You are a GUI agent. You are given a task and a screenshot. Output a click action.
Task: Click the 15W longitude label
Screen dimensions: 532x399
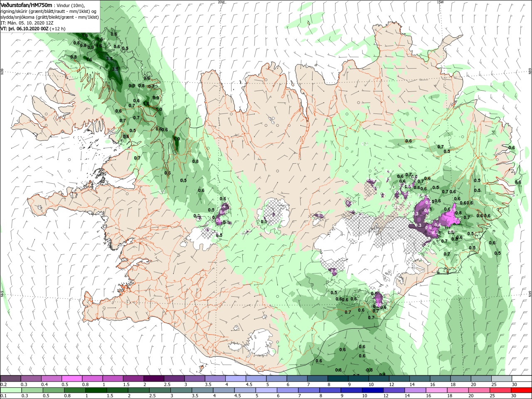(x=440, y=2)
